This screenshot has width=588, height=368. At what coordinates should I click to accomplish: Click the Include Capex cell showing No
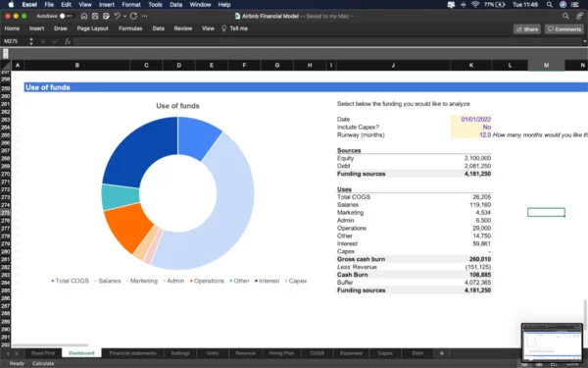471,127
